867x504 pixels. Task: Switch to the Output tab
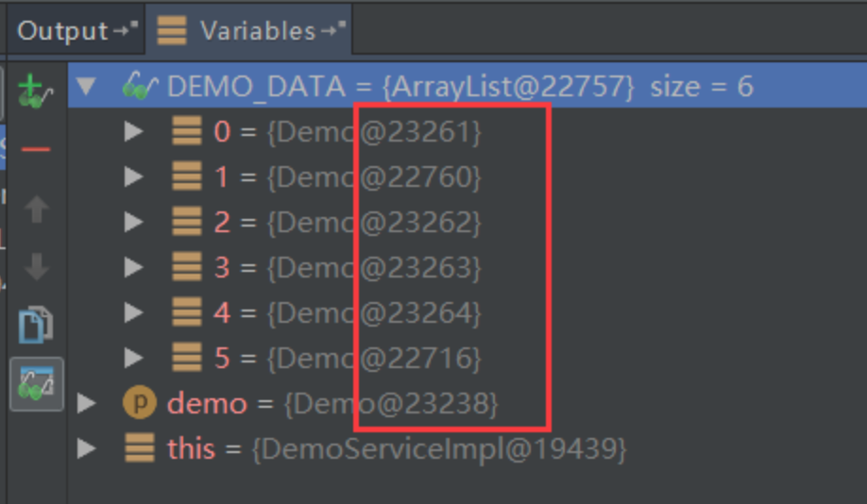pos(76,30)
